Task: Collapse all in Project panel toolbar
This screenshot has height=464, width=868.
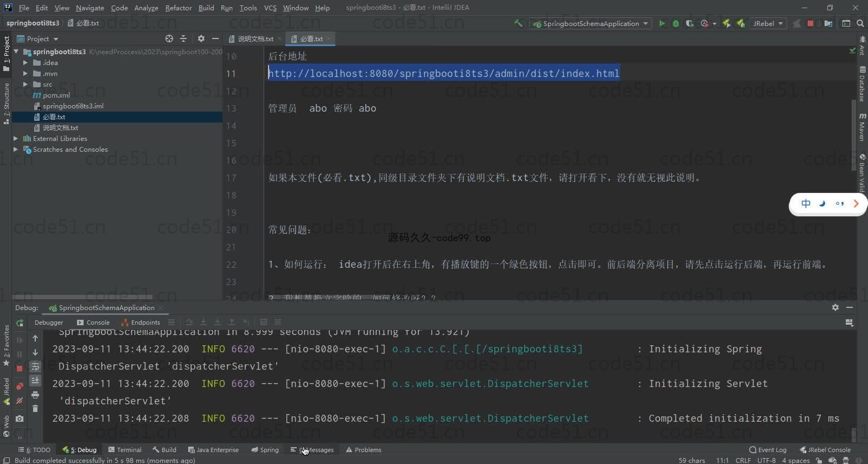Action: click(183, 38)
